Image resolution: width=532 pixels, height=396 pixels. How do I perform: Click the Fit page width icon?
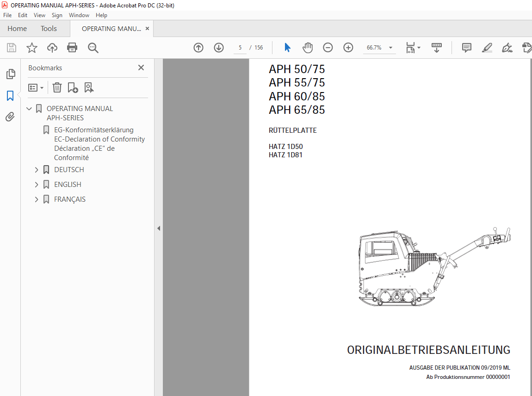coord(410,48)
